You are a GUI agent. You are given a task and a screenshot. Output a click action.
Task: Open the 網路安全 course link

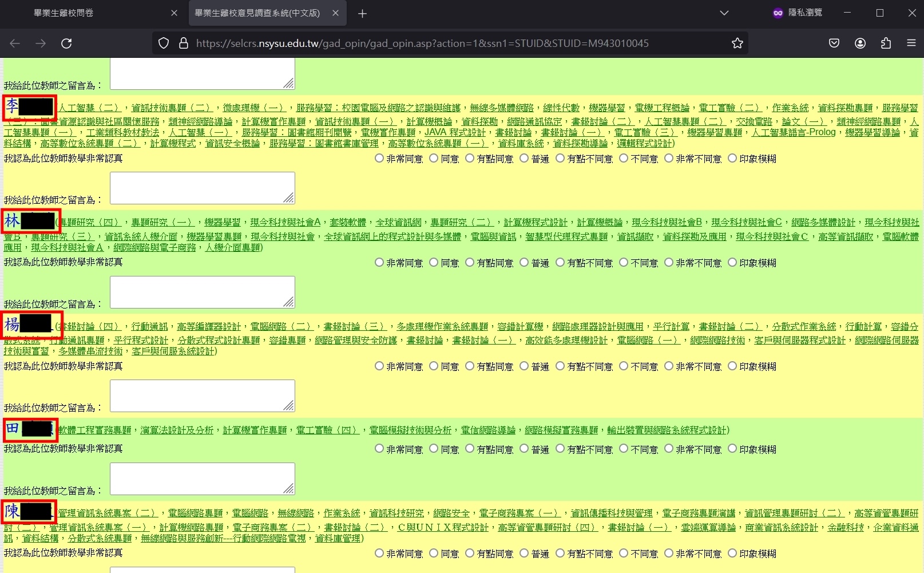click(x=451, y=513)
